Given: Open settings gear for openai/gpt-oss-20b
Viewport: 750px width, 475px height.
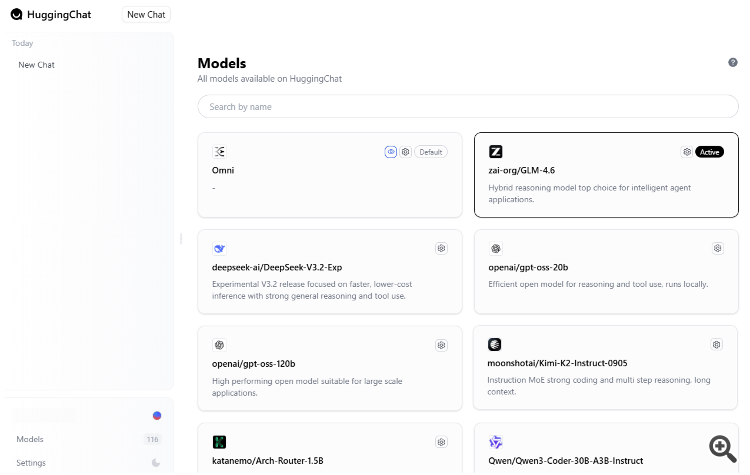Looking at the screenshot, I should click(x=717, y=248).
